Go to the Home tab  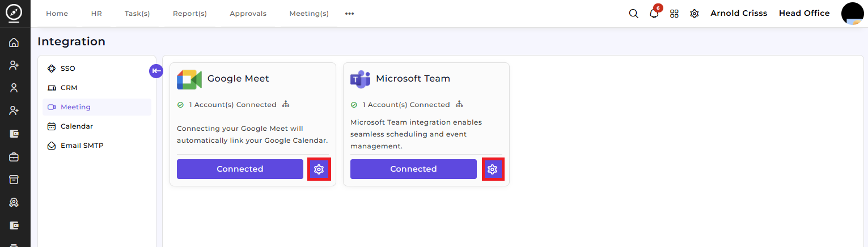pyautogui.click(x=57, y=14)
